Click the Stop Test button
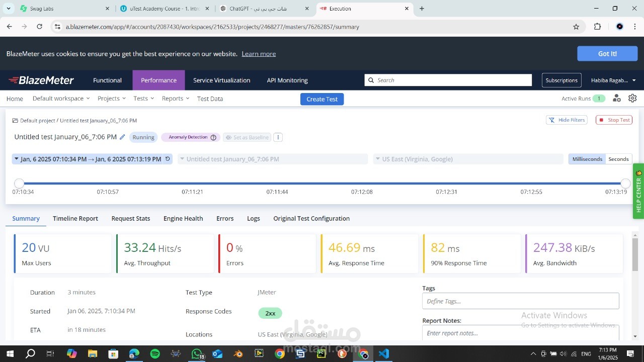Screen dimensions: 644x362 [x=614, y=120]
